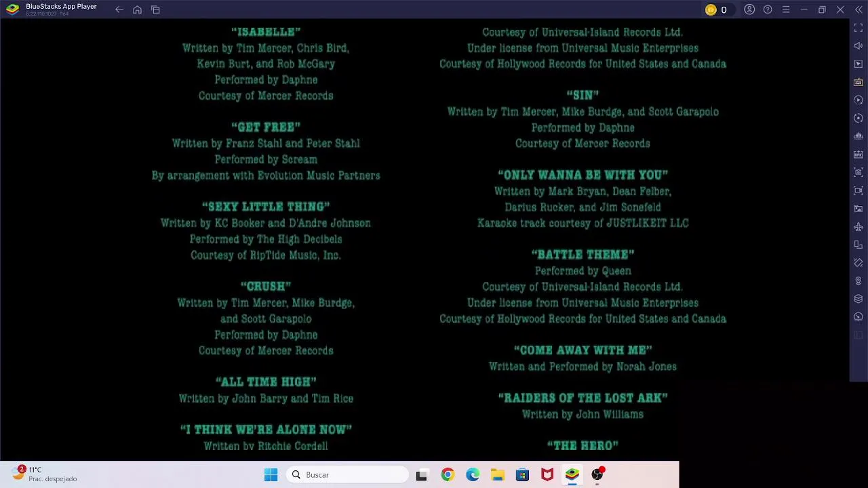The image size is (868, 488).
Task: Click the "GET FREE" song title
Action: point(266,127)
